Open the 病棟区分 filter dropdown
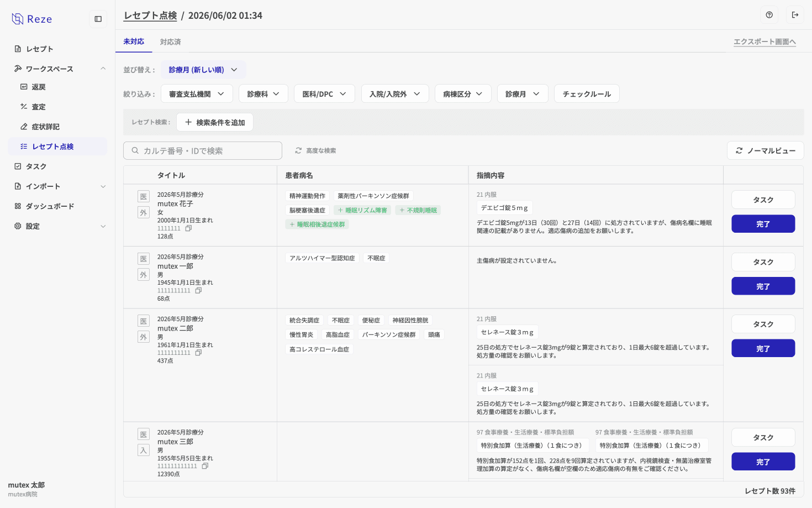 click(x=463, y=94)
